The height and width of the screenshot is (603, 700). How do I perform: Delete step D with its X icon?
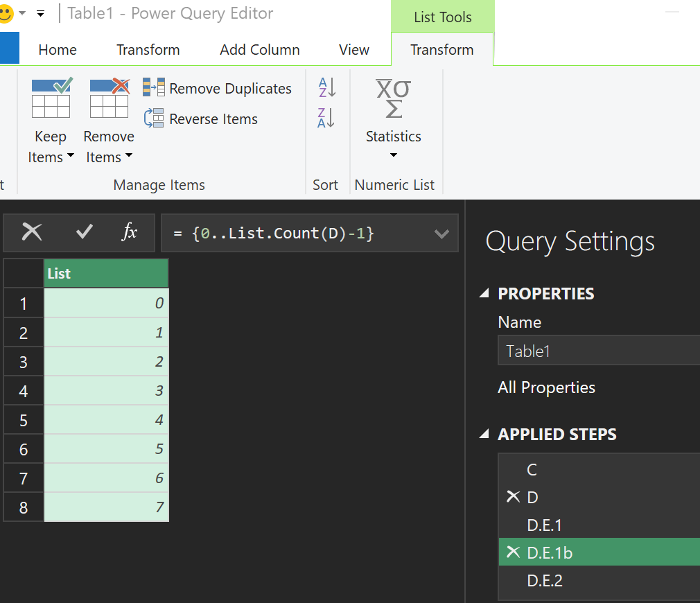point(514,497)
